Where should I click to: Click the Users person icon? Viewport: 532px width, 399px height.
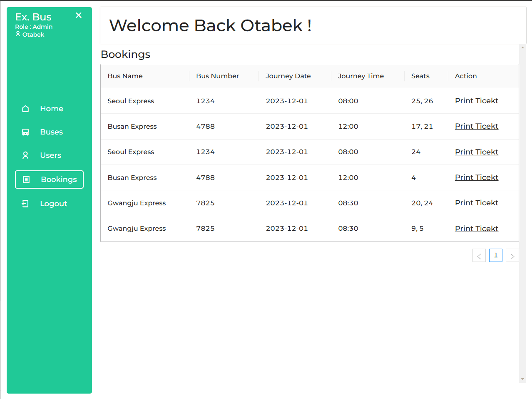coord(25,155)
